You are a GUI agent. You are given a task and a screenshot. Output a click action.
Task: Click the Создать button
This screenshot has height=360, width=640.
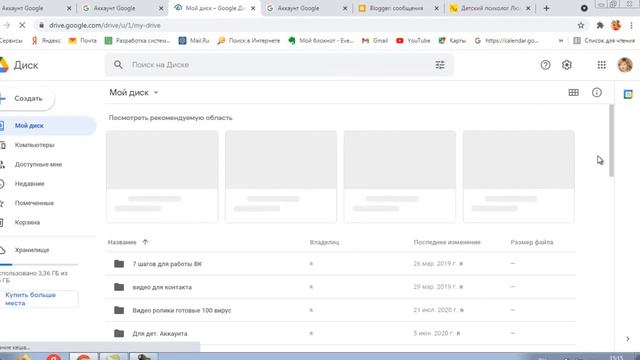click(27, 98)
